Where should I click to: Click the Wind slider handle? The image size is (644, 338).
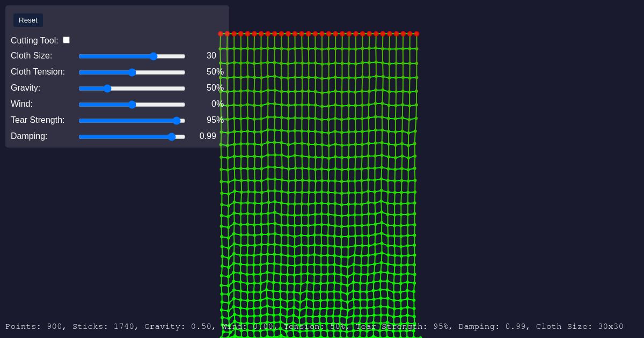pos(132,105)
